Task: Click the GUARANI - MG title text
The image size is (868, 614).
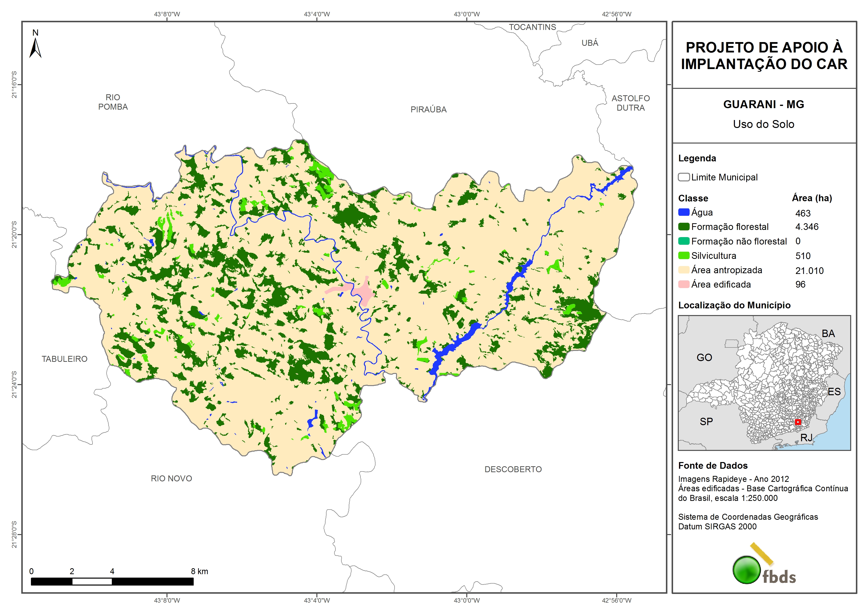Action: click(x=763, y=104)
